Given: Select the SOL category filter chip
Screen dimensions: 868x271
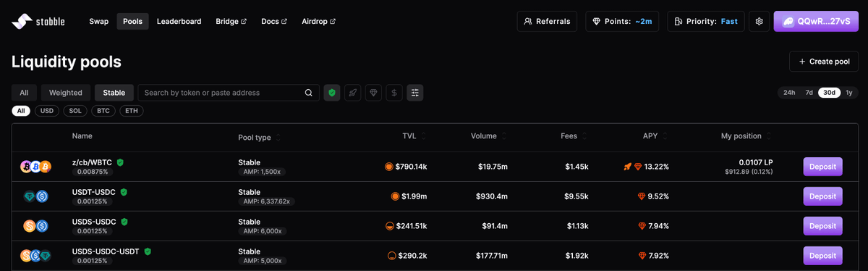Looking at the screenshot, I should coord(75,111).
